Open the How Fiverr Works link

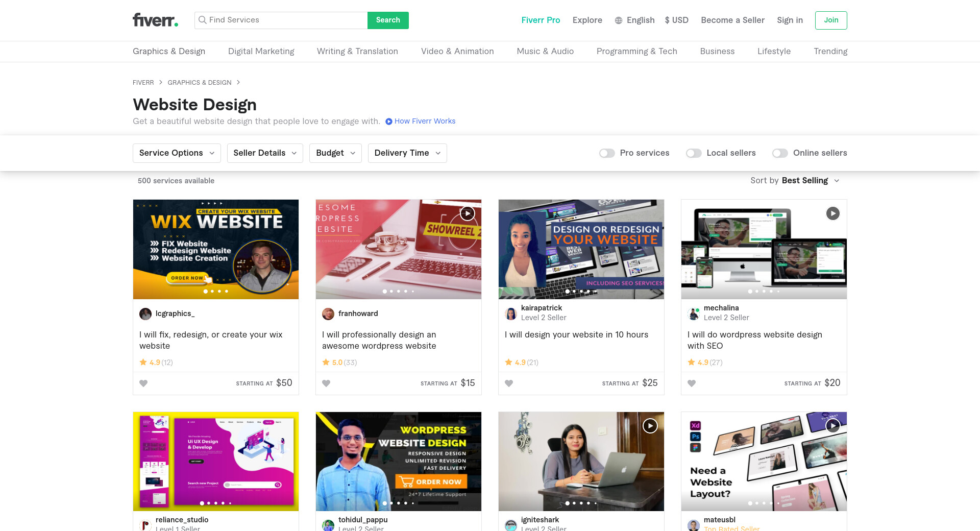(420, 121)
